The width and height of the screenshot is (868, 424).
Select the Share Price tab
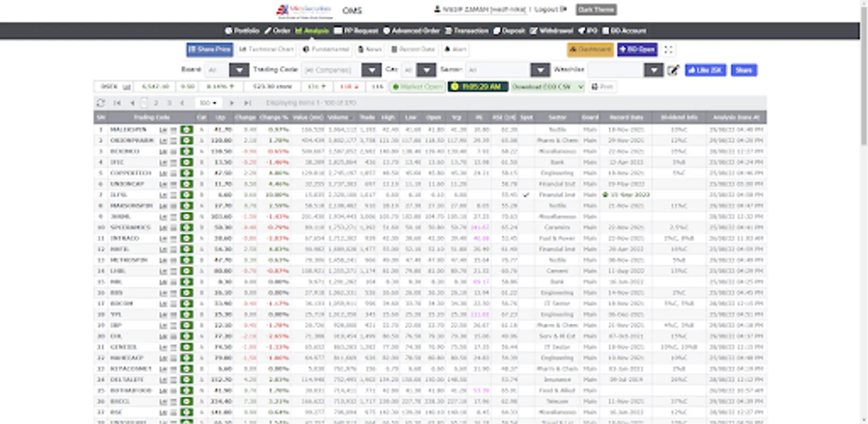point(210,49)
